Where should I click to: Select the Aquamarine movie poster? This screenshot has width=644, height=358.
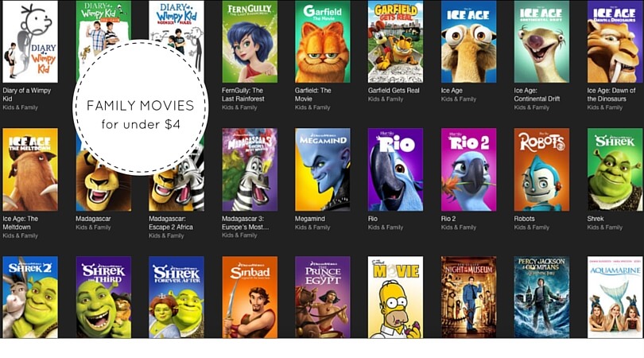615,298
